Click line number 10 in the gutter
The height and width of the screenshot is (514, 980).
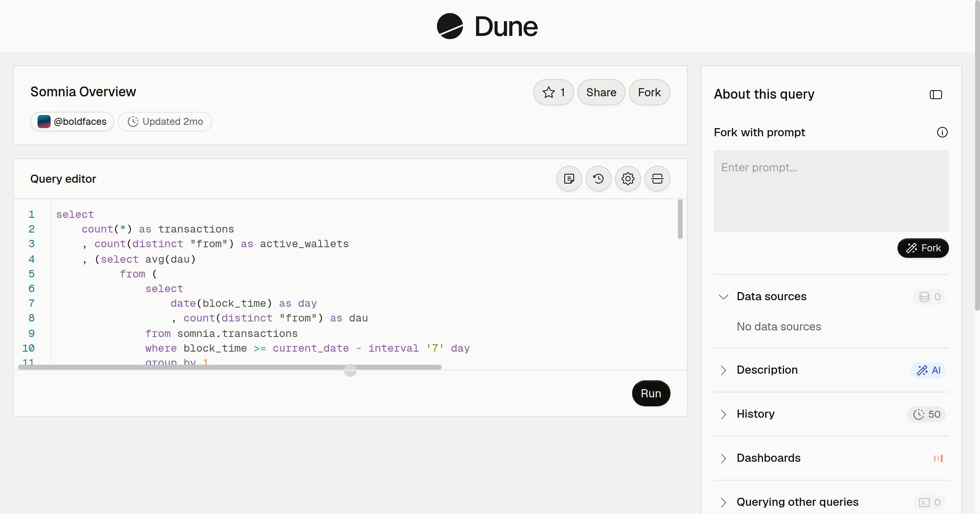pos(28,348)
